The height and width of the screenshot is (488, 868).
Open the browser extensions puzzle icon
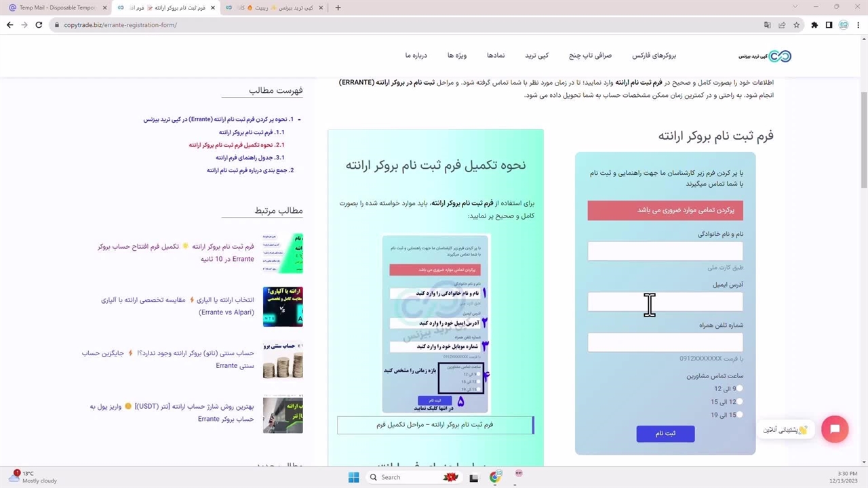point(814,25)
